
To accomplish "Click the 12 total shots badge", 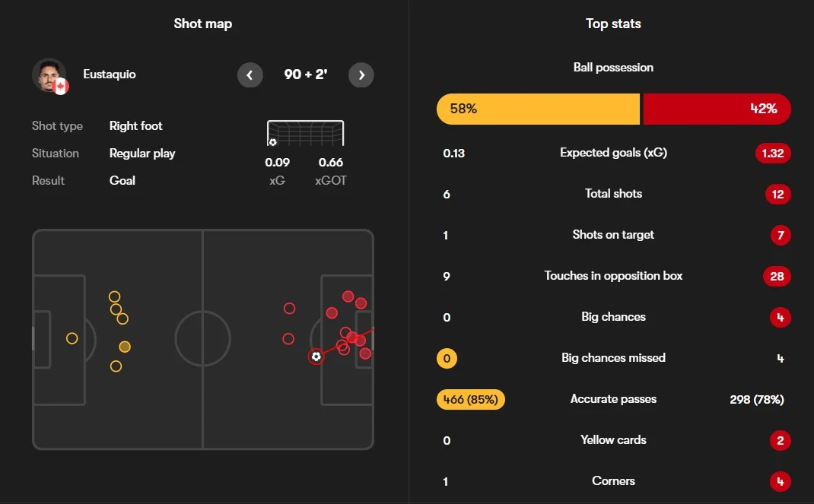I will (x=777, y=194).
